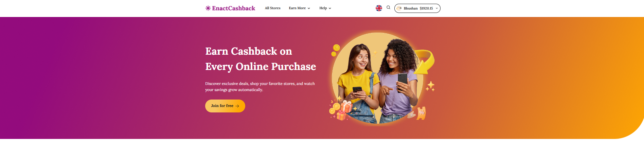Expand the Help menu chevron
The width and height of the screenshot is (644, 143).
point(330,8)
